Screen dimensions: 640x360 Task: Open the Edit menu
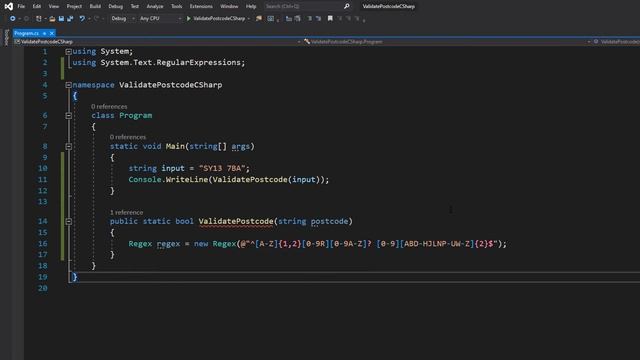pyautogui.click(x=37, y=6)
